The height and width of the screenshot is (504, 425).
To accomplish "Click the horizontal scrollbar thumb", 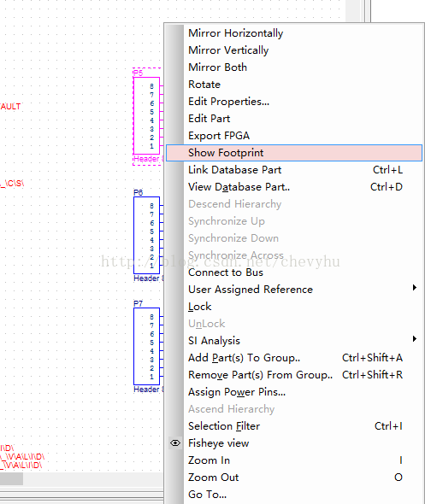I will coord(11,478).
